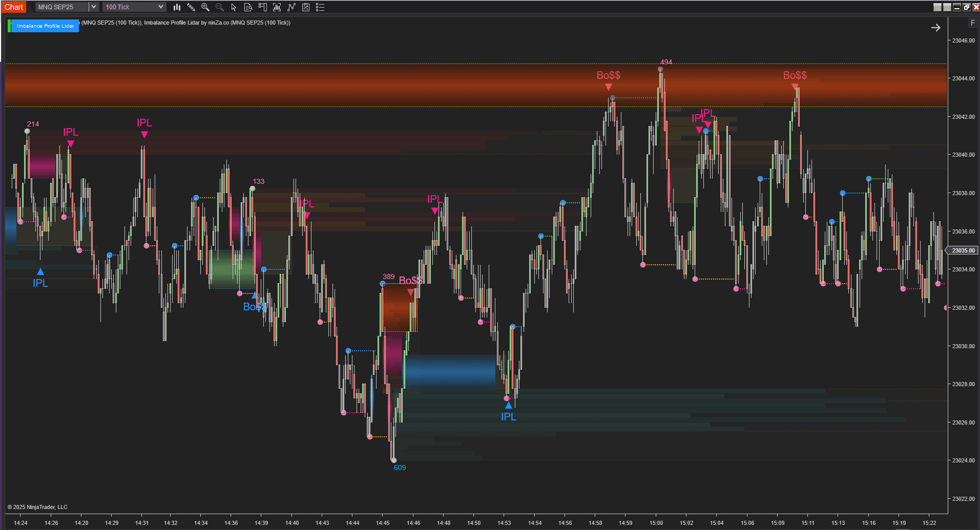This screenshot has height=530, width=980.
Task: Open the Indicators icon
Action: (x=291, y=7)
